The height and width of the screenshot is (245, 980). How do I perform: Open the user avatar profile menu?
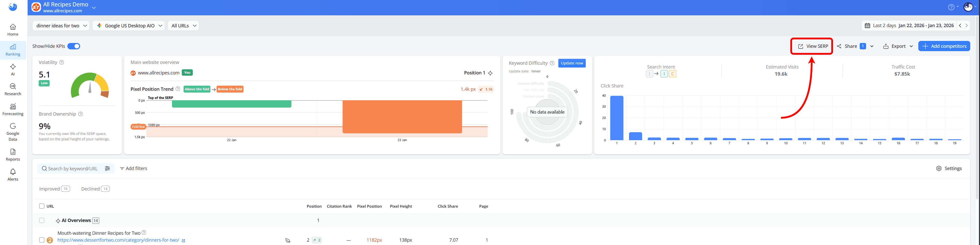968,7
